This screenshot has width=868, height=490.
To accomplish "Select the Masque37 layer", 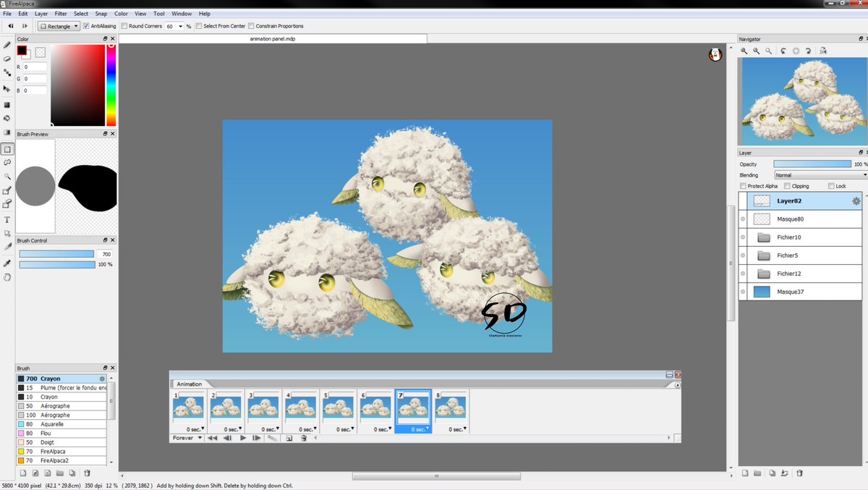I will click(801, 292).
